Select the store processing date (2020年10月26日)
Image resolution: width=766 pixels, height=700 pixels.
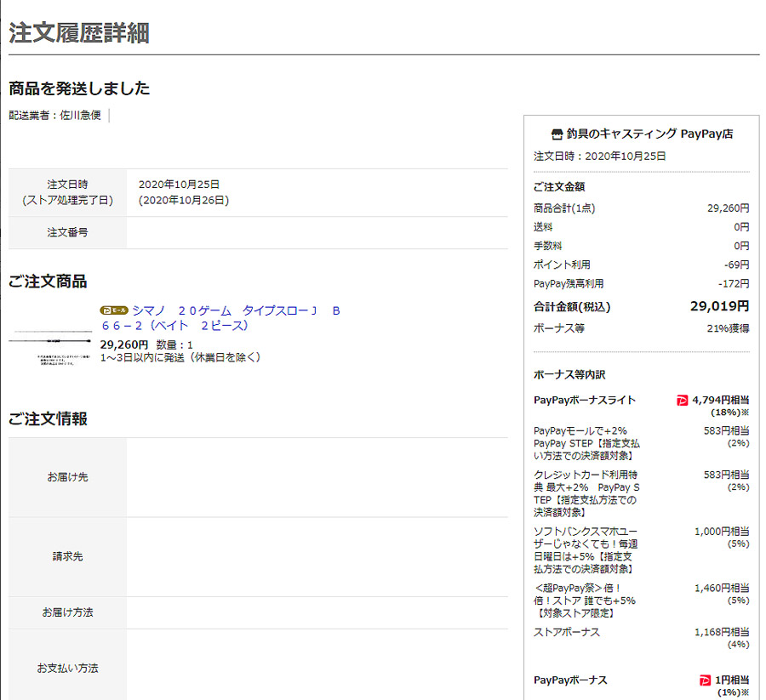[x=184, y=200]
